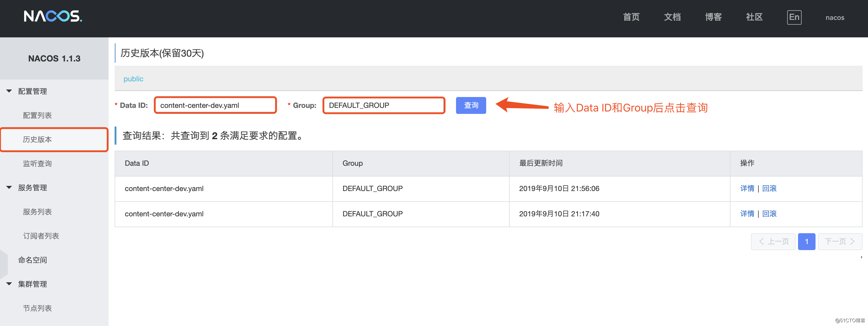This screenshot has width=868, height=326.
Task: Open 服务列表 in the sidebar
Action: pyautogui.click(x=37, y=212)
